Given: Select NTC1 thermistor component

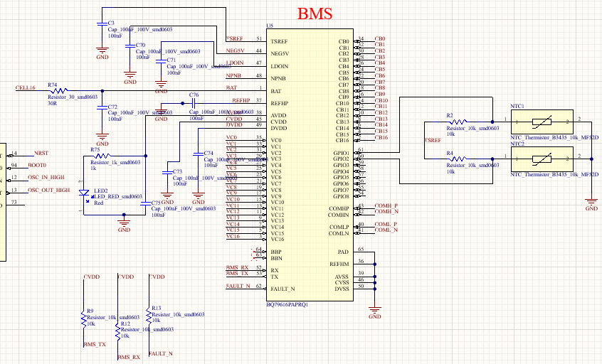Looking at the screenshot, I should tap(542, 122).
